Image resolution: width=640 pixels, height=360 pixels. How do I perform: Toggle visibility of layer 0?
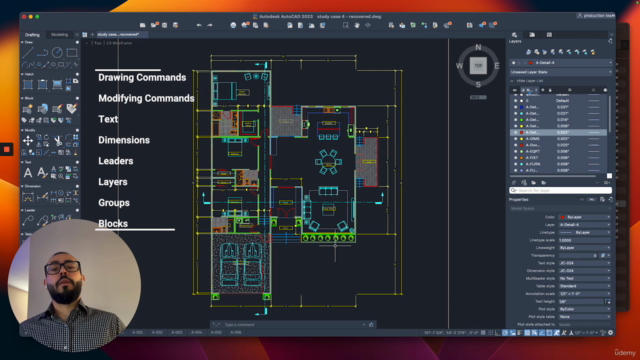(515, 100)
